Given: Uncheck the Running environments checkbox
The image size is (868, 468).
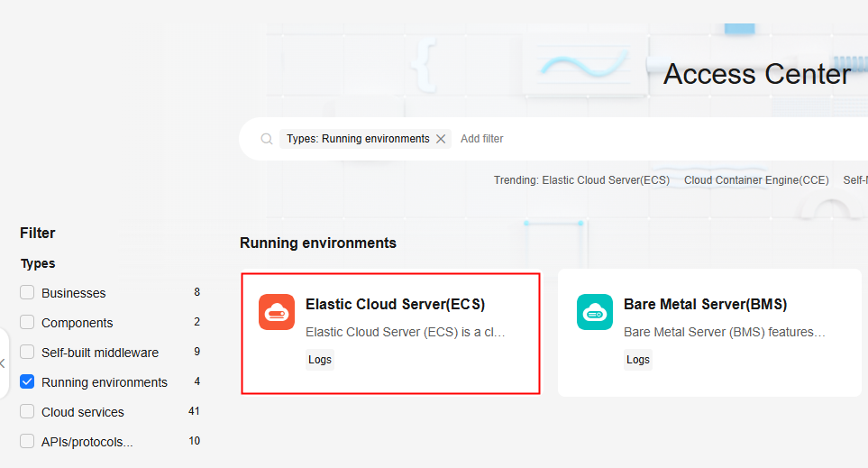Looking at the screenshot, I should click(x=27, y=382).
